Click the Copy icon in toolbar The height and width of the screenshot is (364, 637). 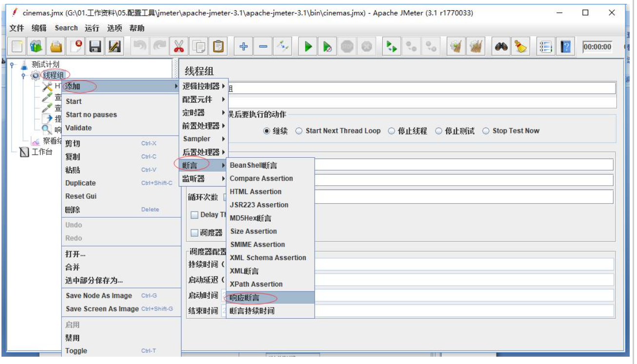tap(199, 47)
